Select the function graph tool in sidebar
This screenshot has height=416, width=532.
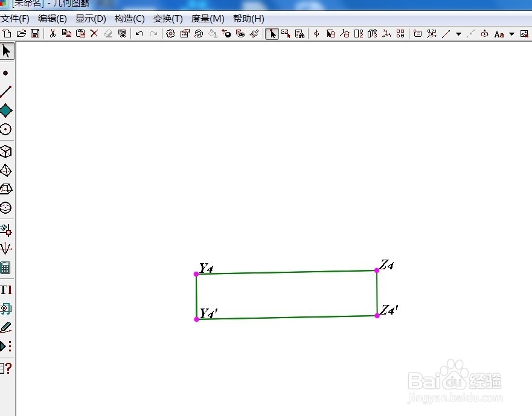coord(6,249)
